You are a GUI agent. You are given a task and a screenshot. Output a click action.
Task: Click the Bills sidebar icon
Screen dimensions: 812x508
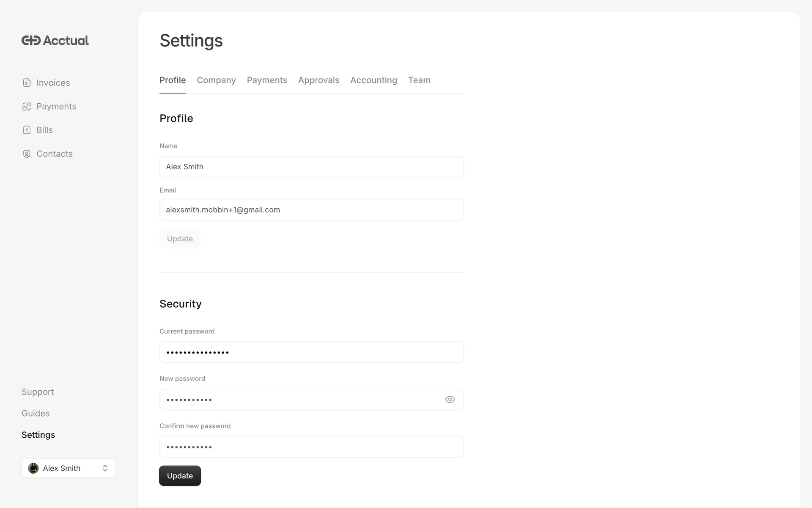pos(27,130)
